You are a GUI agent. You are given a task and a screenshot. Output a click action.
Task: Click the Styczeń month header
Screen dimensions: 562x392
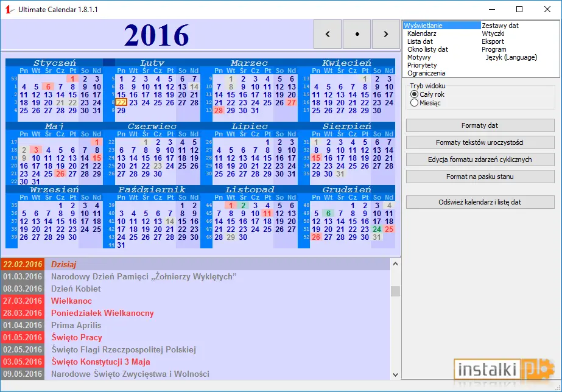pyautogui.click(x=55, y=63)
